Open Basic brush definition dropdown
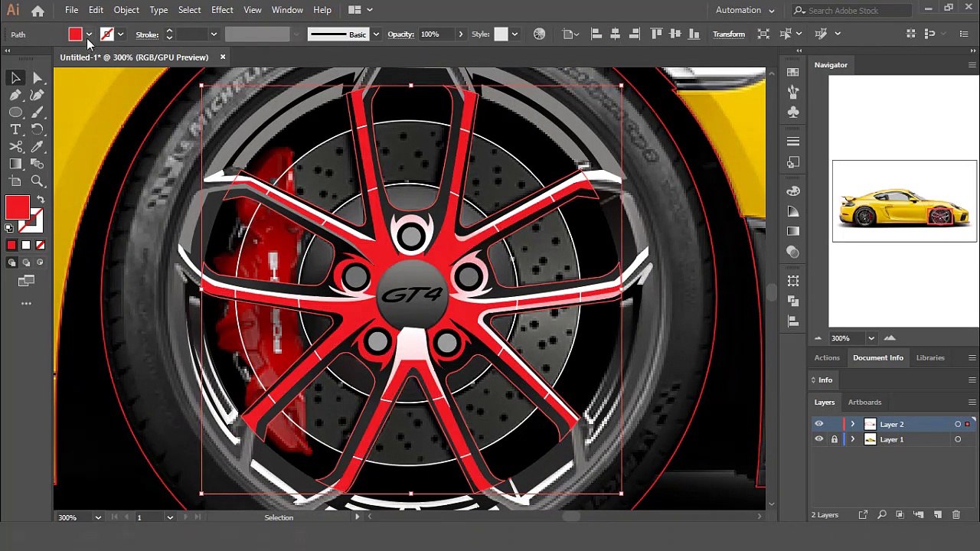Screen dimensions: 980x551 click(x=376, y=34)
